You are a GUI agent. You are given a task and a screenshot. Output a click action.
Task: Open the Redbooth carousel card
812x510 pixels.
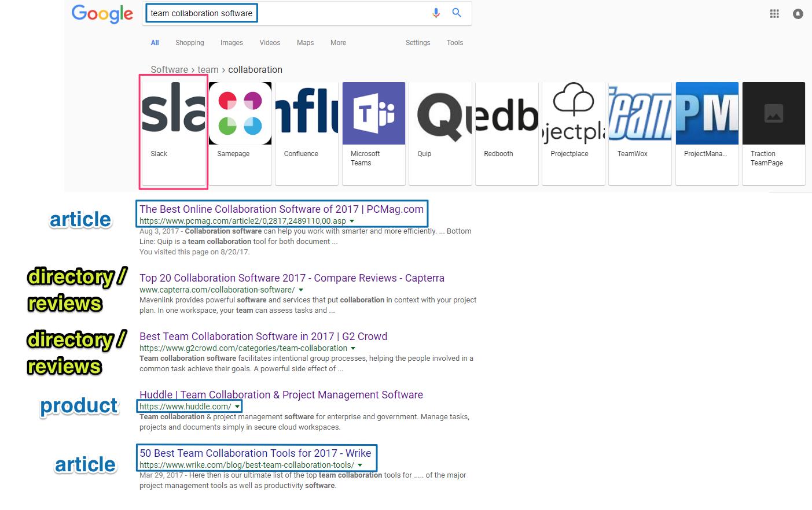[x=507, y=133]
